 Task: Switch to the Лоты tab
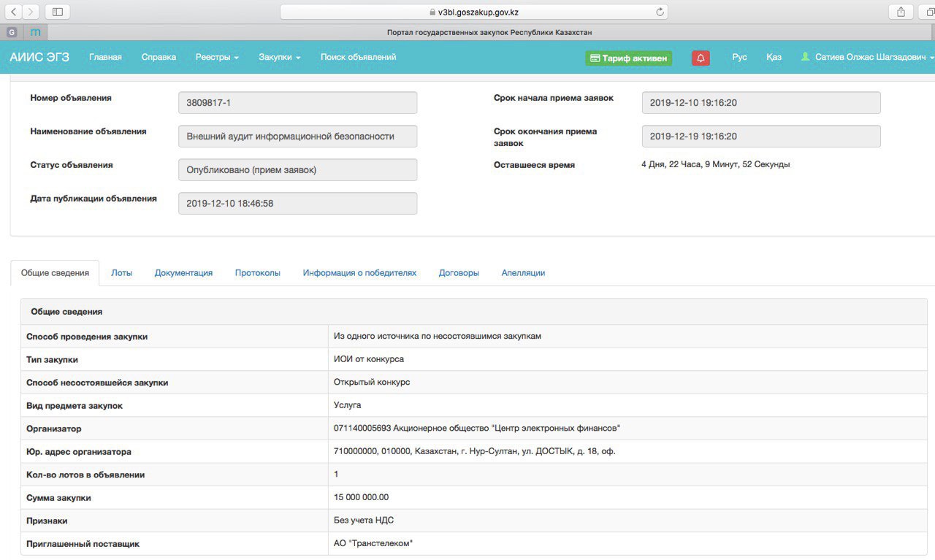click(x=121, y=273)
